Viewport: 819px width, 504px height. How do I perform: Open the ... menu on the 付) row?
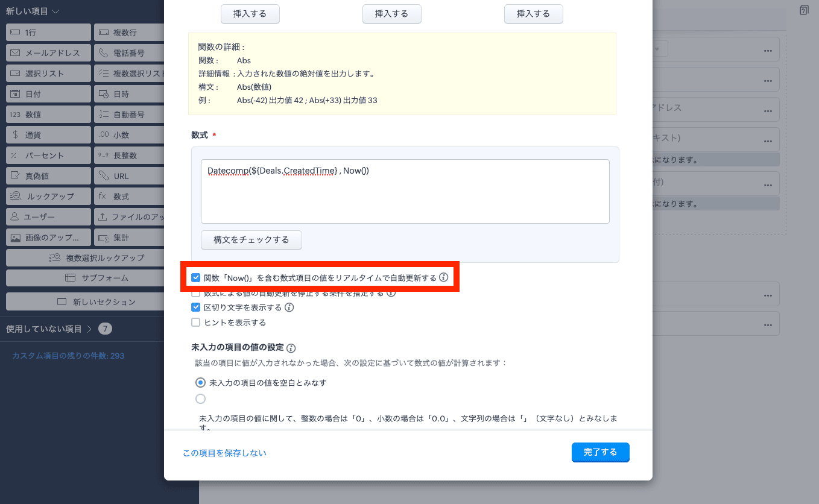point(768,185)
